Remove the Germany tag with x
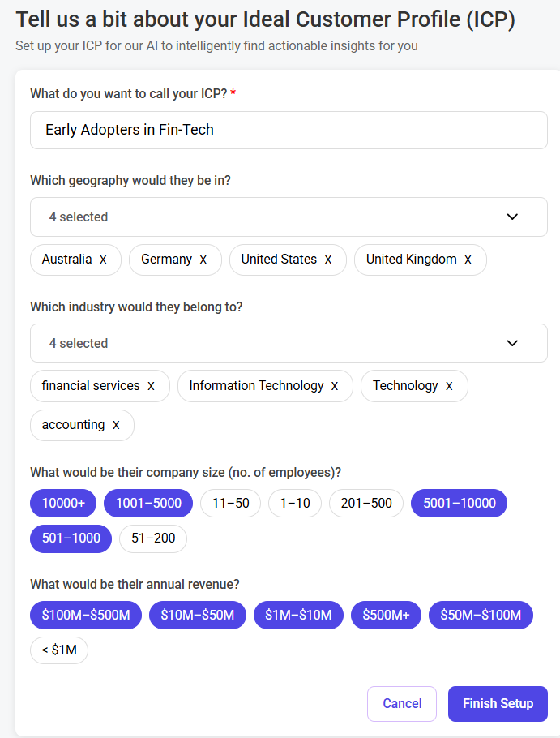The width and height of the screenshot is (560, 738). pos(203,260)
